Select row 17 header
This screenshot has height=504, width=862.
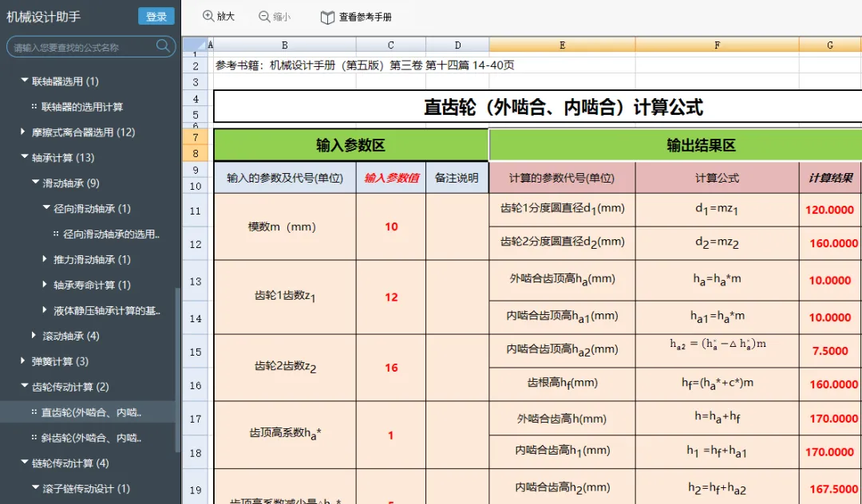[196, 419]
